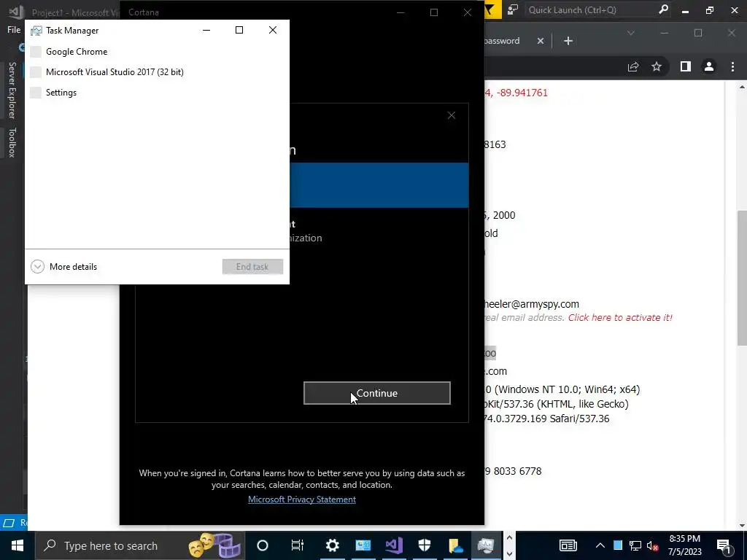Open Task View from the taskbar
The width and height of the screenshot is (747, 560).
298,545
